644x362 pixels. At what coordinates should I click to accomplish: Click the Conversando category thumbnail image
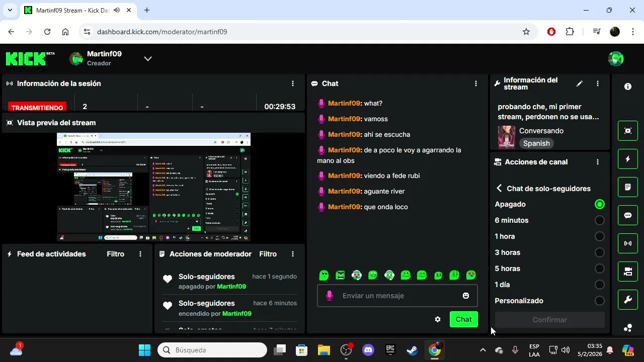(507, 137)
